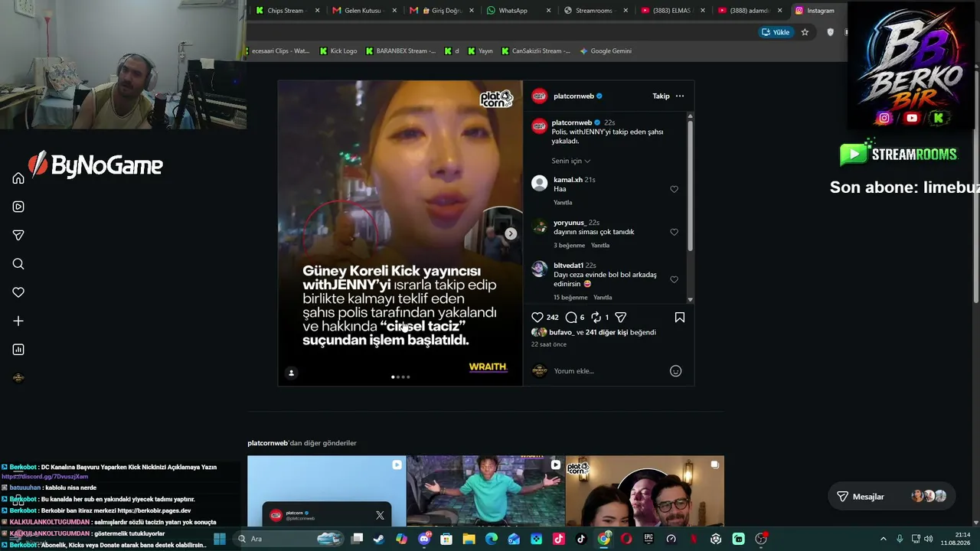Open Reels in the Instagram sidebar
The image size is (980, 551).
18,207
